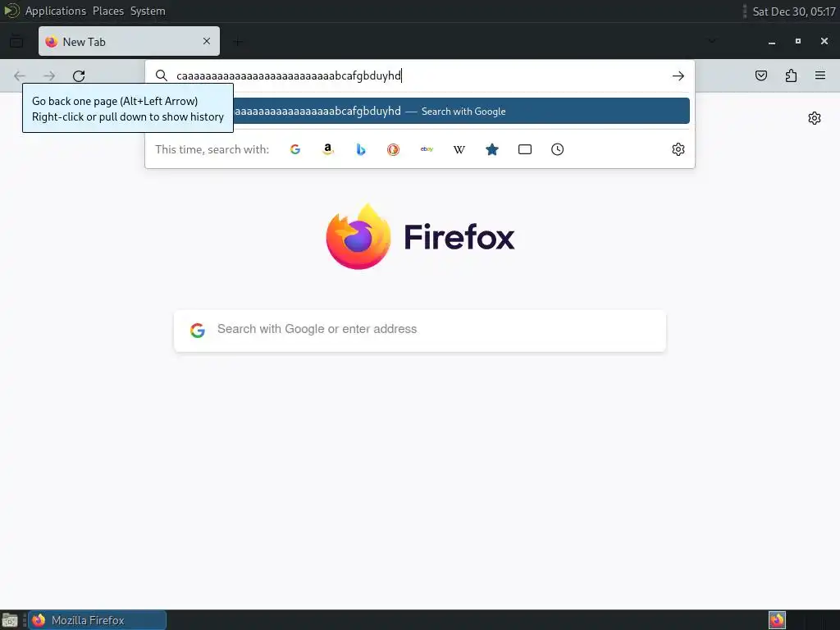Click the back navigation arrow
The height and width of the screenshot is (630, 840).
tap(20, 76)
